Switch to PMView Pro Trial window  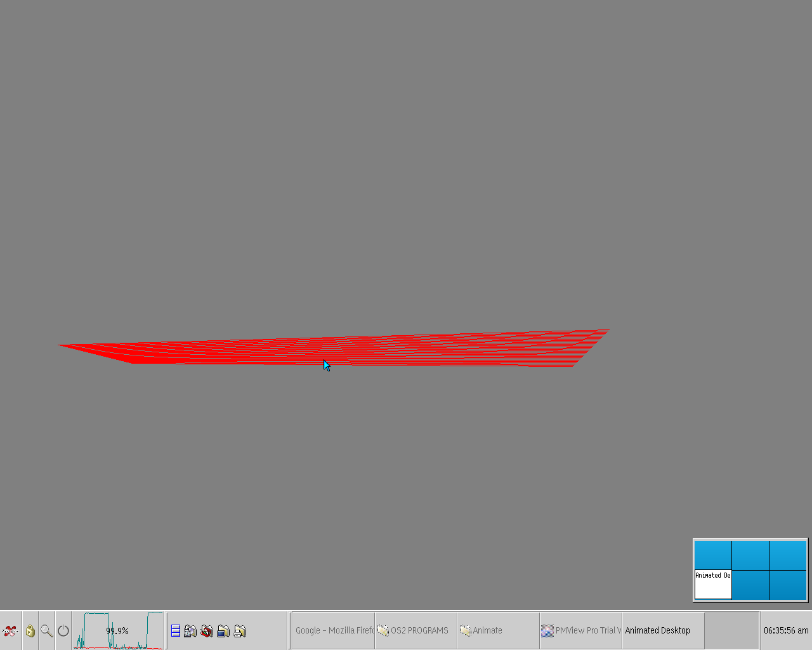click(580, 631)
